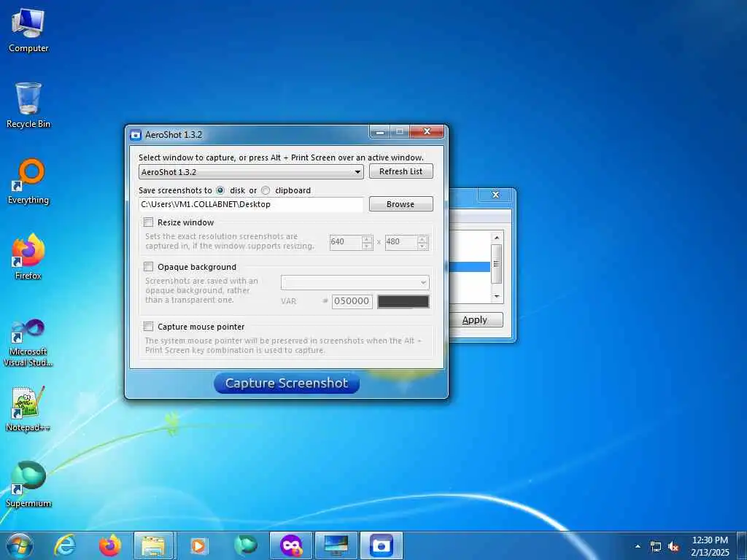
Task: Enable the Opaque background checkbox
Action: click(149, 267)
